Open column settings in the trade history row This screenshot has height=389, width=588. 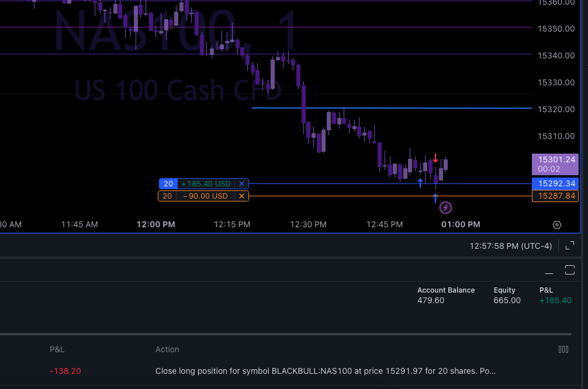point(563,349)
